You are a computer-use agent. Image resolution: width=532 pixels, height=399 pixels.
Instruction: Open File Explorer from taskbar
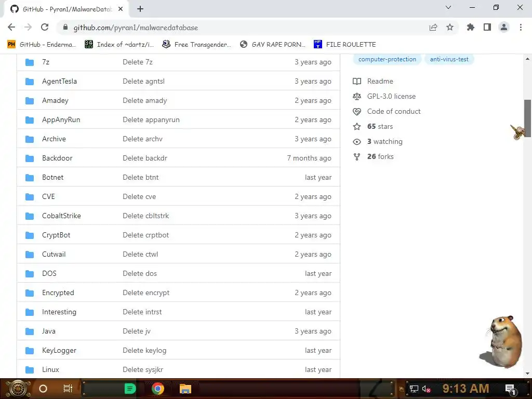185,389
